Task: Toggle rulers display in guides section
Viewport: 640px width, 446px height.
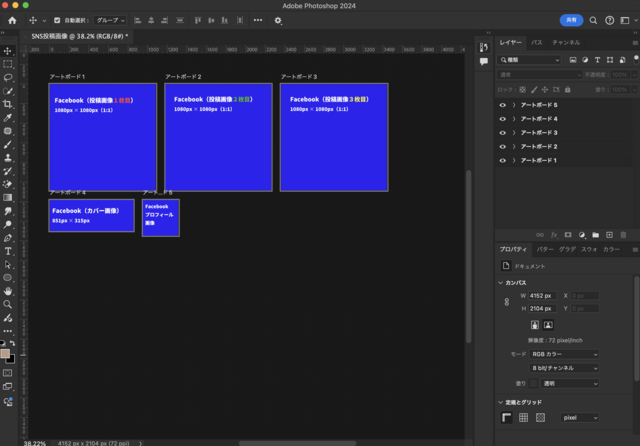Action: pos(507,417)
